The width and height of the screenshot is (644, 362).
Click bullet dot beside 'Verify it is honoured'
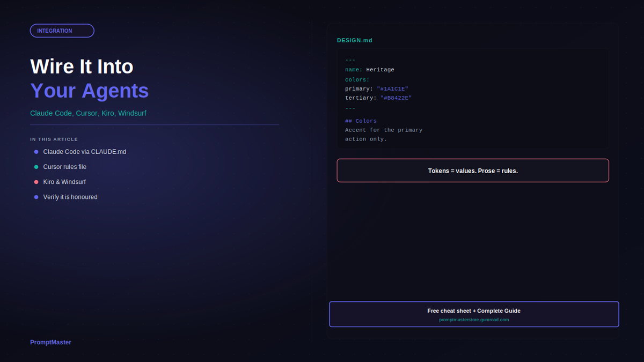[36, 197]
